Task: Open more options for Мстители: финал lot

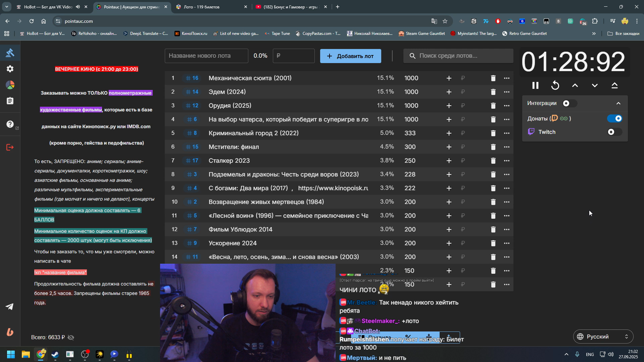Action: point(507,147)
